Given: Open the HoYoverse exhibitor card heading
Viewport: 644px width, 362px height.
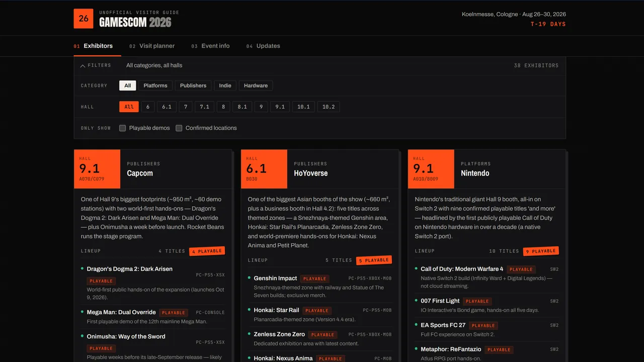Looking at the screenshot, I should pyautogui.click(x=310, y=173).
